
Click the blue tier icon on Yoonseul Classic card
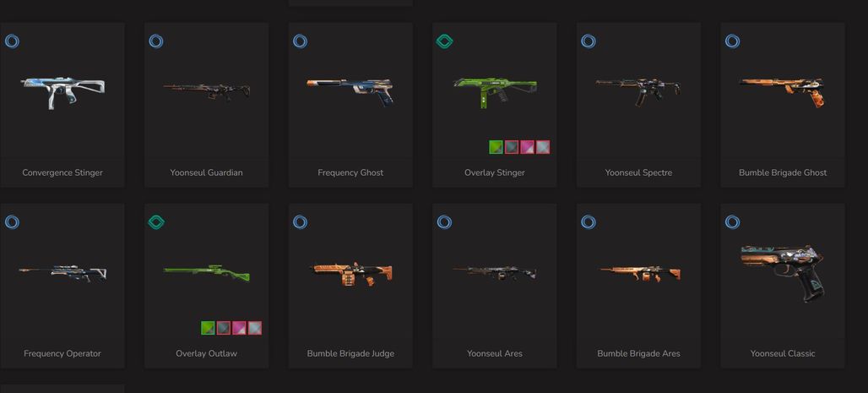pos(732,222)
